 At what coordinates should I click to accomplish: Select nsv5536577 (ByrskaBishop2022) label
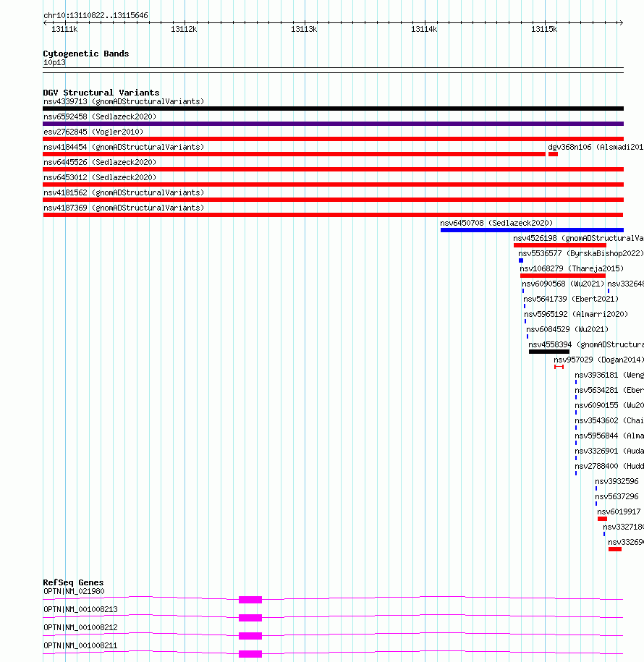coord(580,253)
